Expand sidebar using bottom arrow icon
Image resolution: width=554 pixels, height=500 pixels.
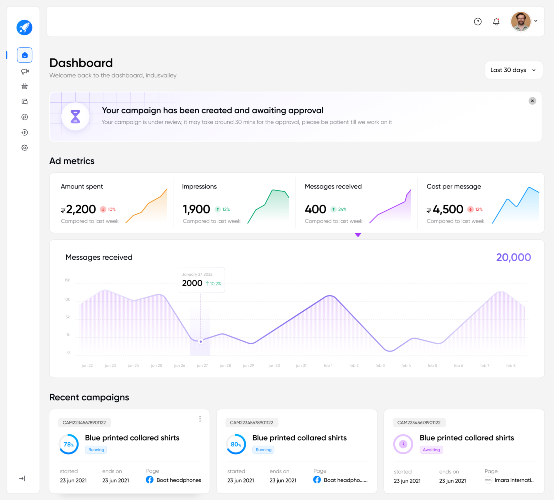click(22, 478)
